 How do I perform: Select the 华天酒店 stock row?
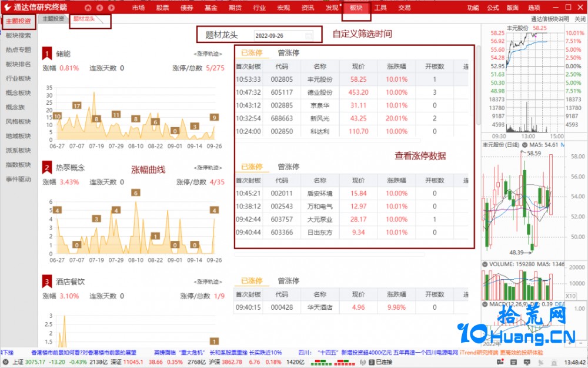[352, 307]
